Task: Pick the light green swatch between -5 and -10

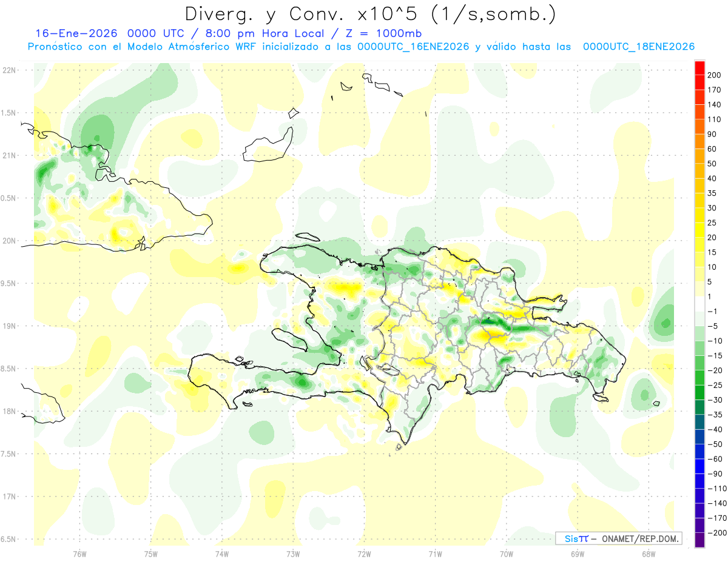Action: (699, 333)
